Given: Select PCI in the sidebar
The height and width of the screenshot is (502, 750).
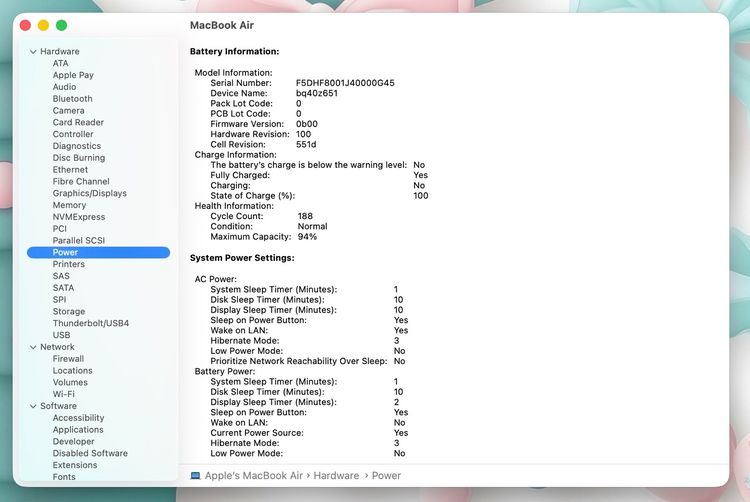Looking at the screenshot, I should [59, 229].
